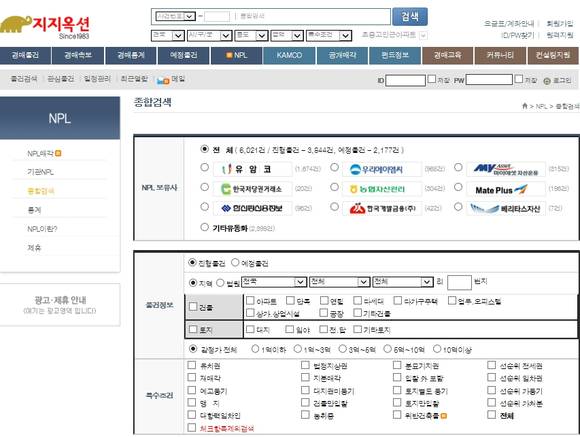Choose the 예정물건 radio button
The width and height of the screenshot is (580, 437).
(235, 262)
